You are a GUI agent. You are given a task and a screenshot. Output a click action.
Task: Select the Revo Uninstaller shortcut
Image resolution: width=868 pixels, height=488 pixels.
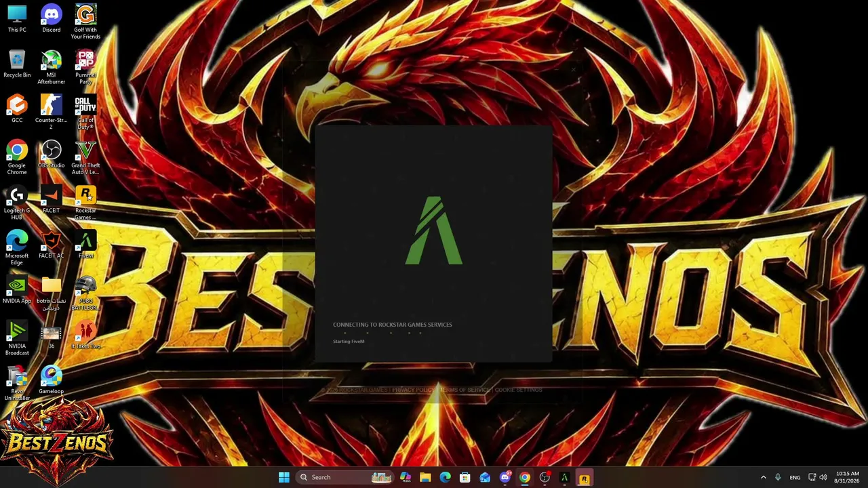coord(17,384)
